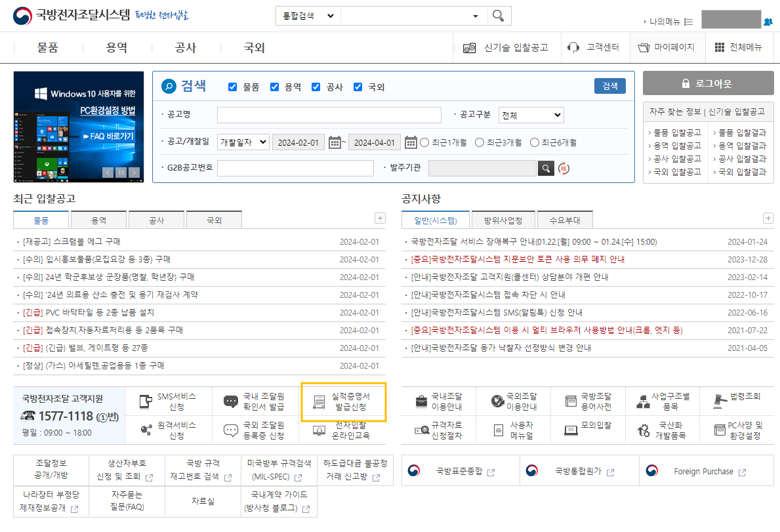Open PC사양 및 환경설정 icon

(x=720, y=430)
